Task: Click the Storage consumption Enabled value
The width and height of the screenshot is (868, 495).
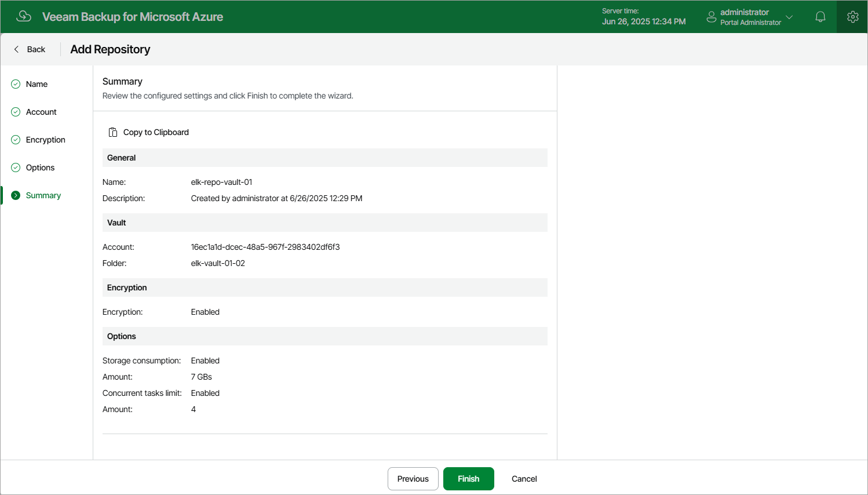Action: click(205, 361)
